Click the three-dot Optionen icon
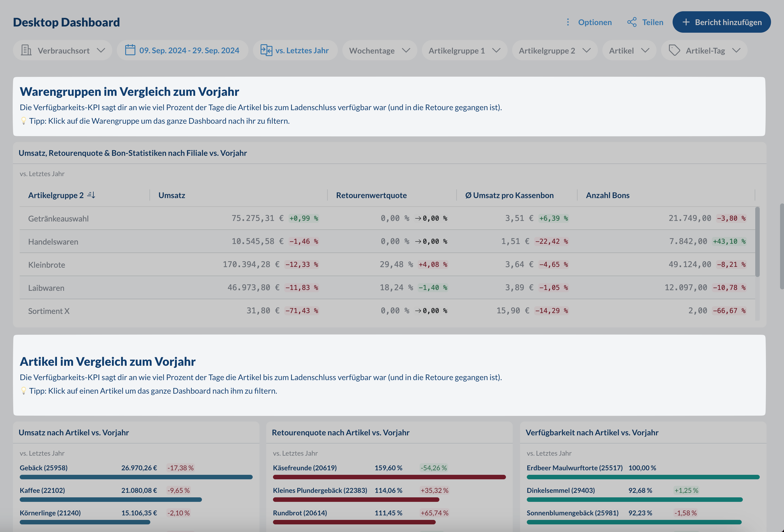Image resolution: width=784 pixels, height=532 pixels. [x=568, y=22]
